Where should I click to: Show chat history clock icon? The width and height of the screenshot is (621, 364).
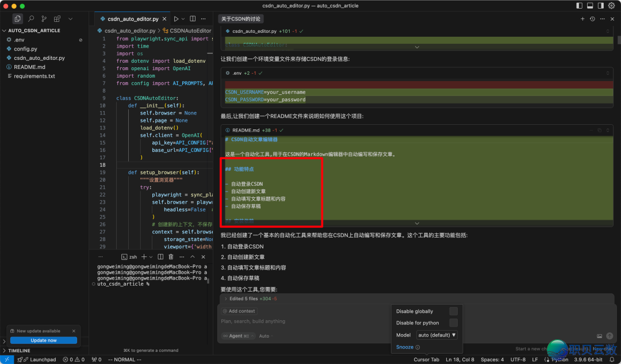coord(592,19)
